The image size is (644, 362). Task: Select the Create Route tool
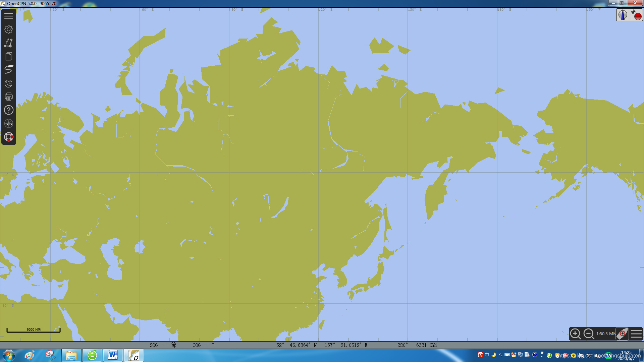[x=9, y=43]
